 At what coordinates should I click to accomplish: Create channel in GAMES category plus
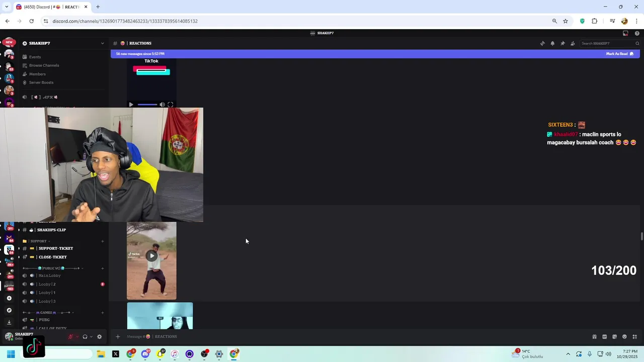[102, 312]
